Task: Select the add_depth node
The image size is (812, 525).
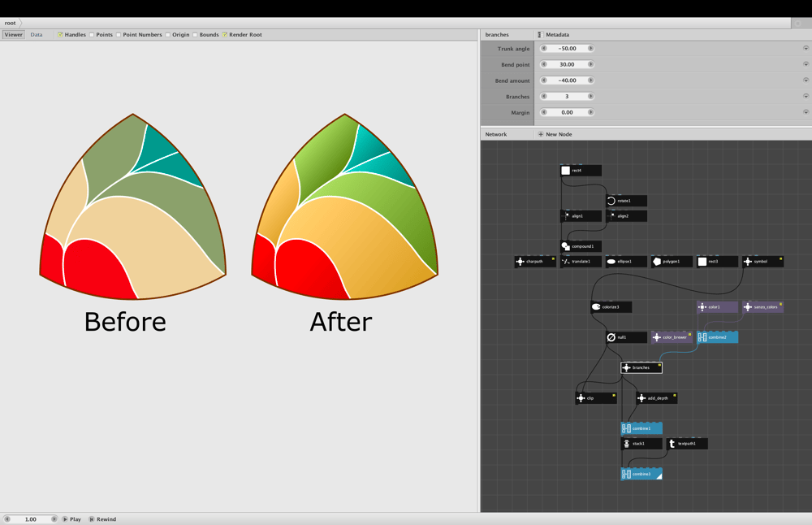Action: pyautogui.click(x=657, y=398)
